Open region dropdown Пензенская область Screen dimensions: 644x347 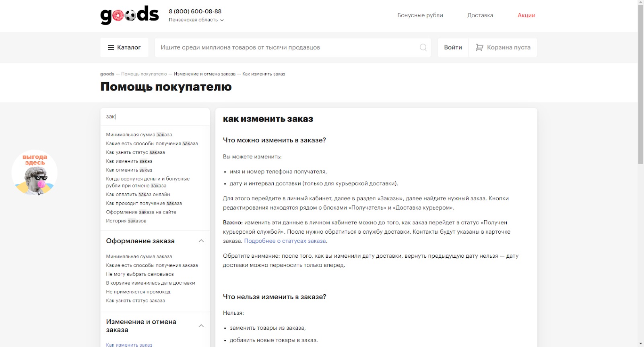coord(196,20)
